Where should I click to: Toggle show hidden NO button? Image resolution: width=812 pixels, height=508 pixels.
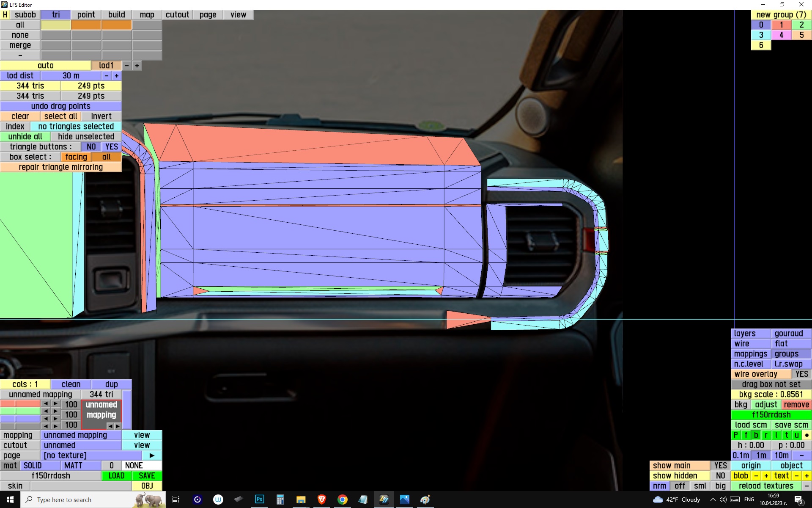click(720, 476)
